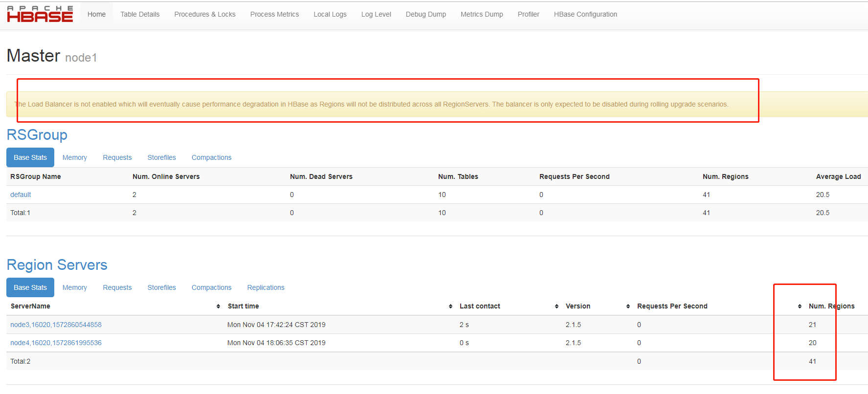868x394 pixels.
Task: Click the 20.5 average load in default row
Action: point(823,195)
